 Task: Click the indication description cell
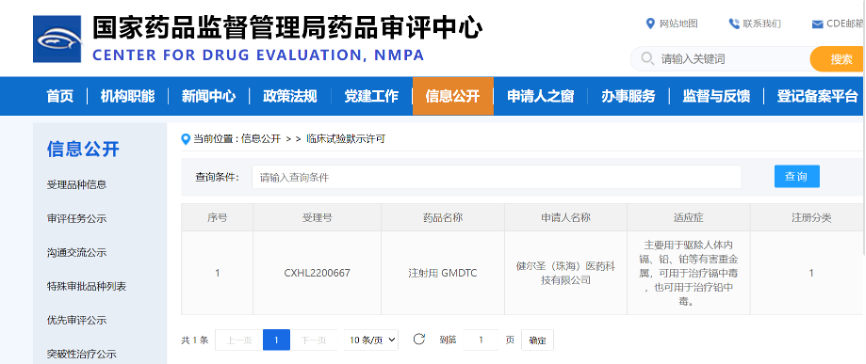coord(688,273)
